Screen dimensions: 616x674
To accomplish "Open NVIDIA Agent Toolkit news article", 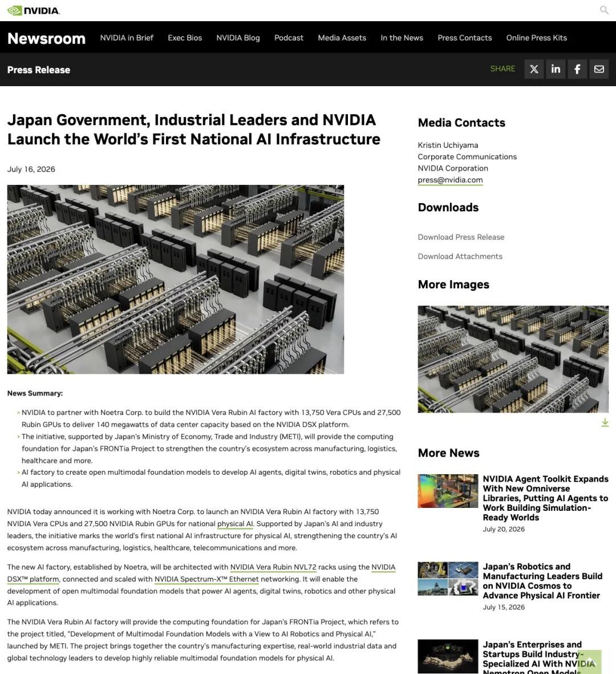I will point(545,498).
